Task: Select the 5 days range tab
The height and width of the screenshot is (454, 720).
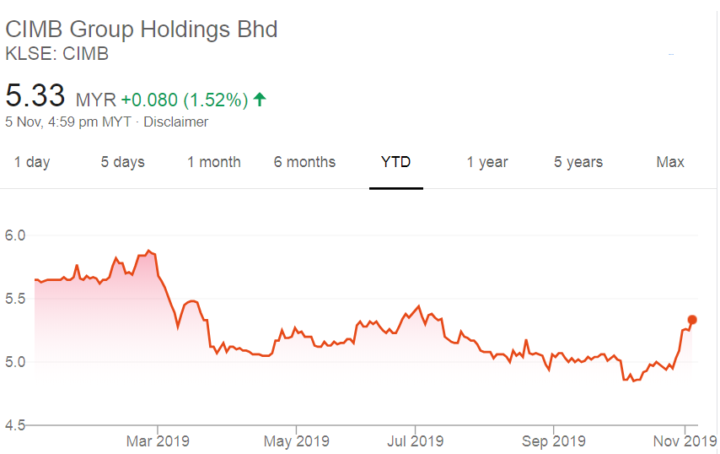Action: (122, 162)
